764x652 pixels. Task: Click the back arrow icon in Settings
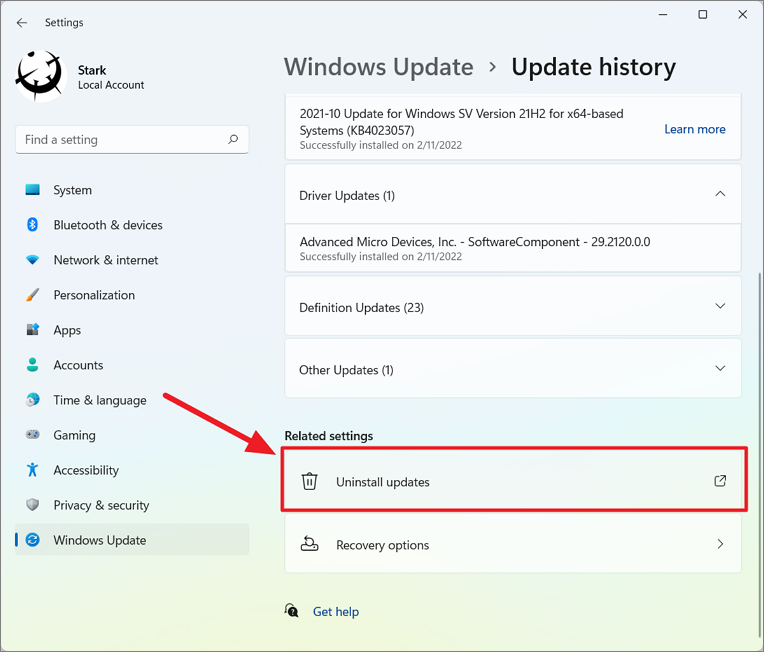click(22, 22)
